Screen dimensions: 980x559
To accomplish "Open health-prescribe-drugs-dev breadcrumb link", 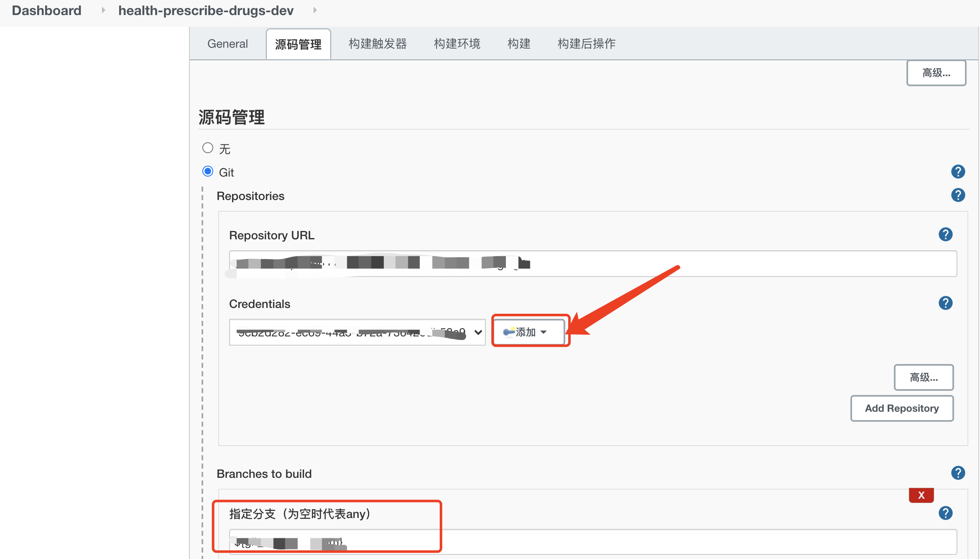I will coord(206,10).
